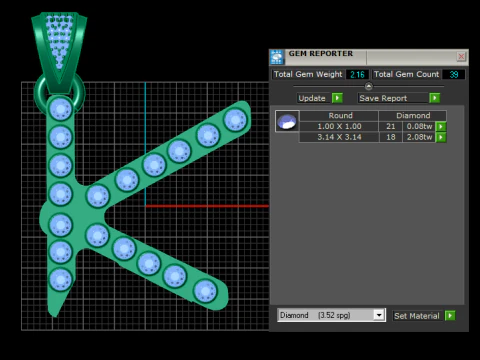
Task: Click the Total Gem Weight label
Action: [308, 74]
